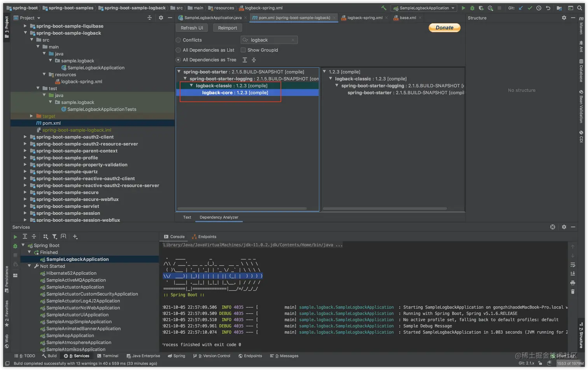Image resolution: width=588 pixels, height=370 pixels.
Task: Click the Refresh UI button
Action: (192, 28)
